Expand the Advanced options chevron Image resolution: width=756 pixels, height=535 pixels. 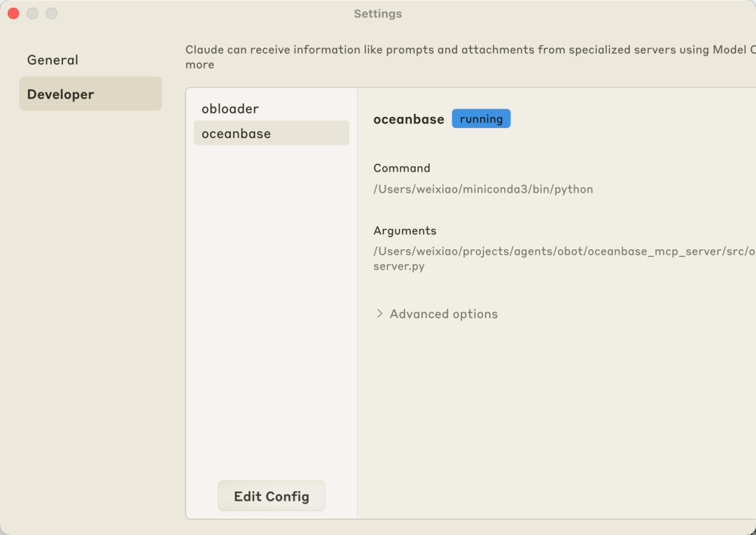pyautogui.click(x=380, y=314)
